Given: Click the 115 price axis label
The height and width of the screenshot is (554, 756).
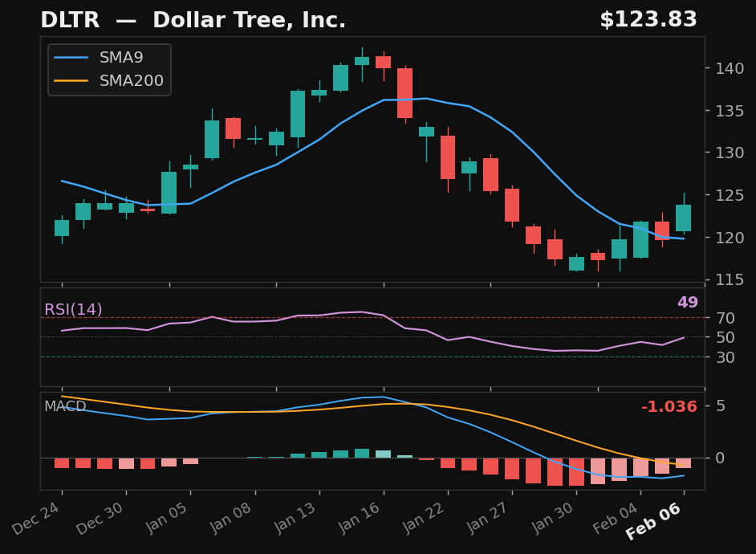Looking at the screenshot, I should click(x=730, y=279).
